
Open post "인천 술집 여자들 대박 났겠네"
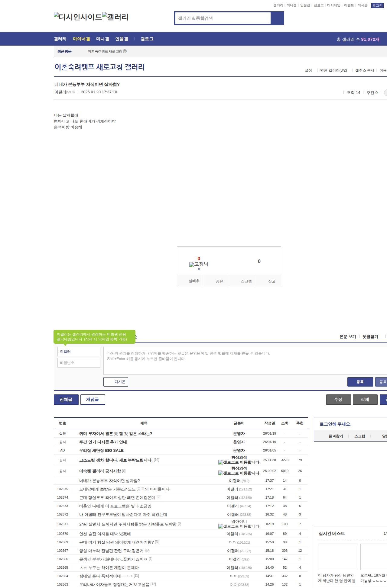(x=105, y=534)
